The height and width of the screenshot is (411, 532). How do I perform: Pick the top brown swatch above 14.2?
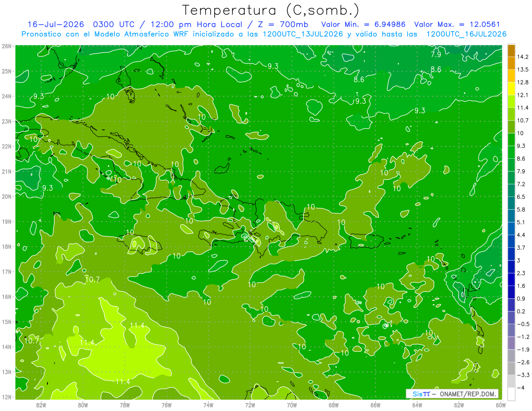511,51
